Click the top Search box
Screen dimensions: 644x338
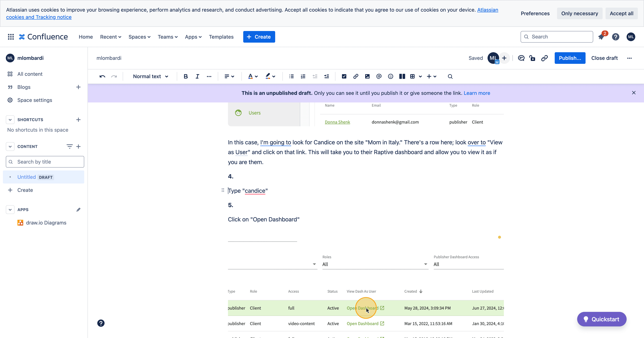click(557, 37)
